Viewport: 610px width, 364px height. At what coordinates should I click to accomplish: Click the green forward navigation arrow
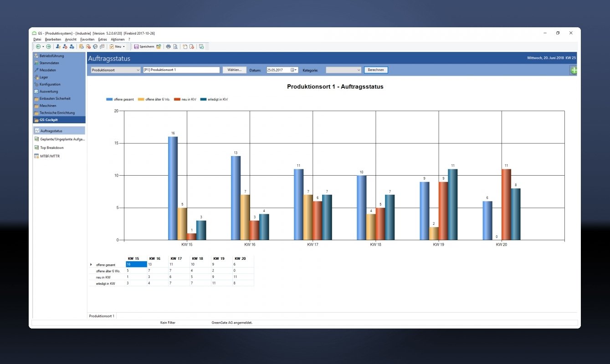[48, 46]
